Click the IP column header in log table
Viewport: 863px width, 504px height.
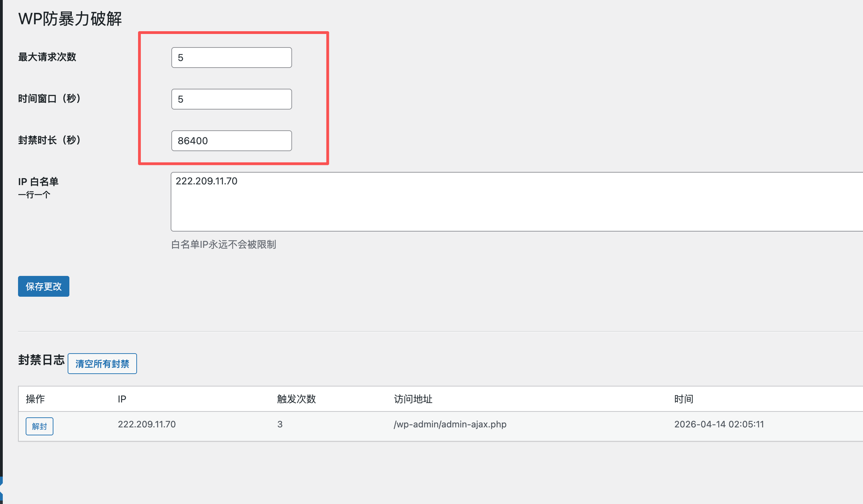click(x=122, y=399)
